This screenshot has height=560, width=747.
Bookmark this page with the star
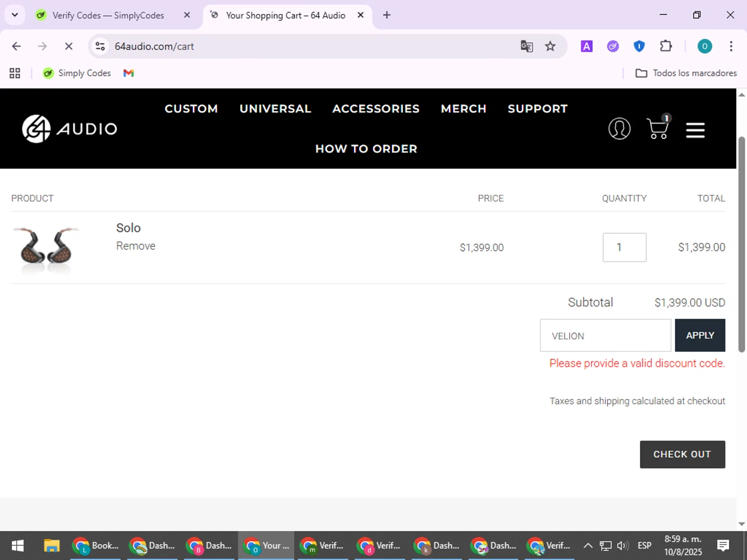click(x=550, y=46)
